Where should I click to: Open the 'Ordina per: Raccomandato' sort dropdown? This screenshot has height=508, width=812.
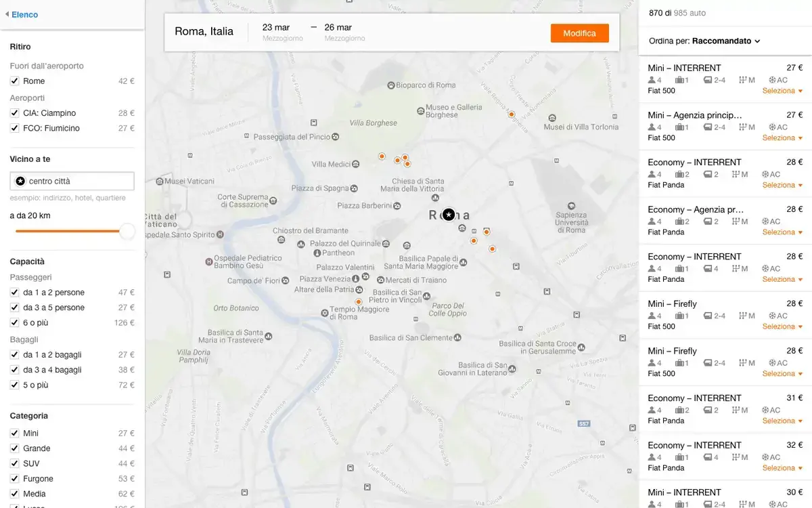[704, 41]
